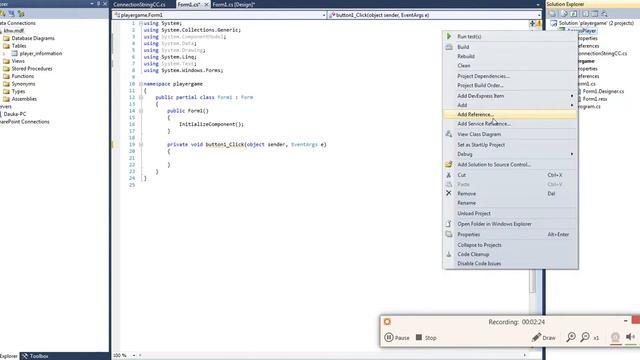The height and width of the screenshot is (360, 640).
Task: Open the 100 % zoom dropdown
Action: [x=133, y=356]
